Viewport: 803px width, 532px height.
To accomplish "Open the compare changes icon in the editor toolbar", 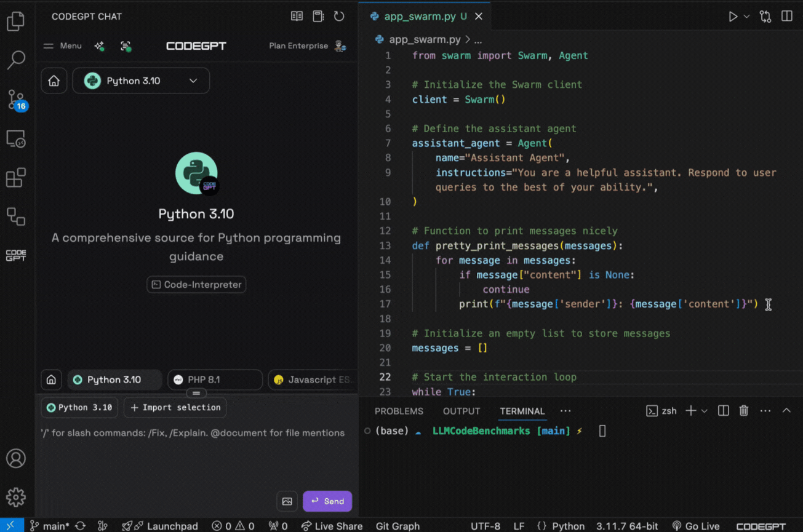I will point(765,17).
